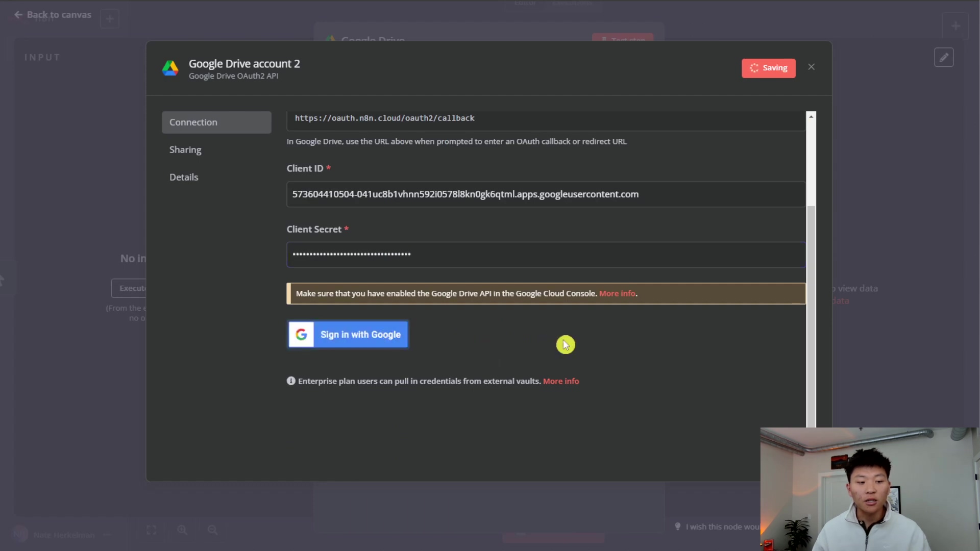
Task: Focus the Client Secret input field
Action: pyautogui.click(x=546, y=255)
